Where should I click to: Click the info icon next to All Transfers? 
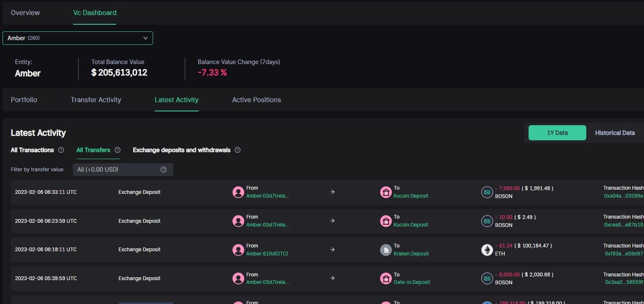pyautogui.click(x=118, y=150)
